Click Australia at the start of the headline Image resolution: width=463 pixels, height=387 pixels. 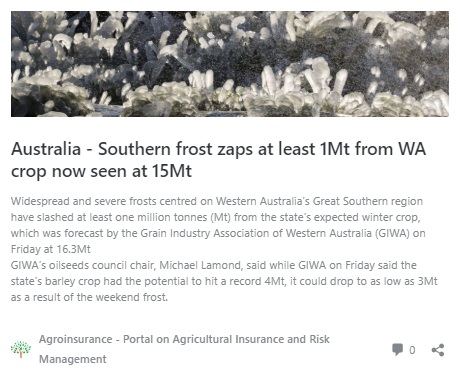[x=46, y=149]
